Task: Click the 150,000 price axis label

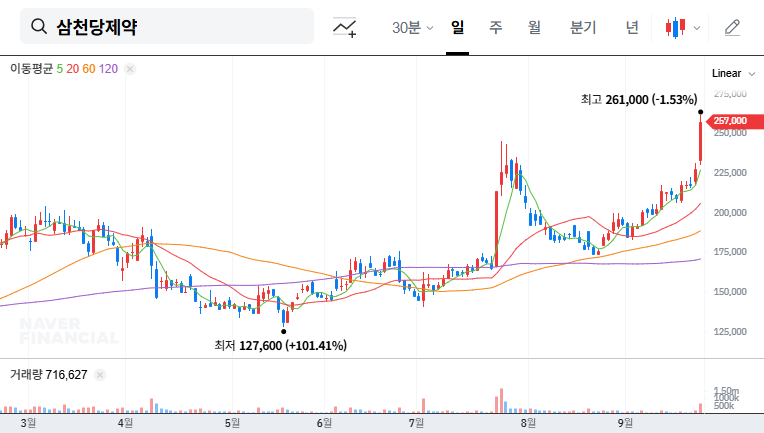Action: click(730, 292)
